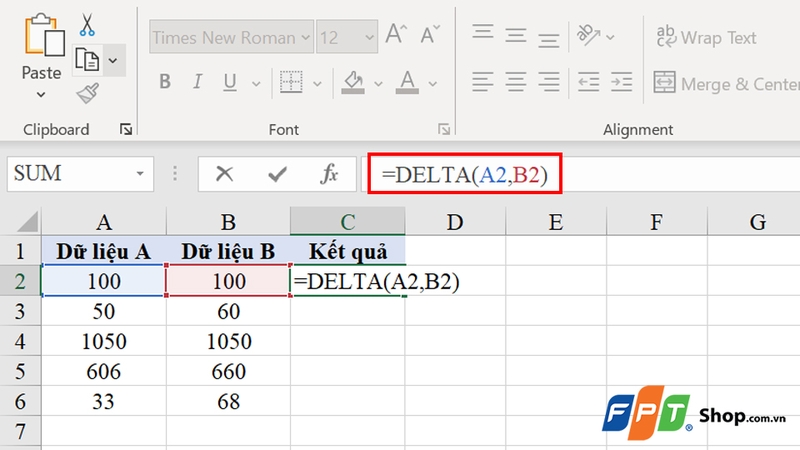The height and width of the screenshot is (450, 800).
Task: Click Increase Font Size icon
Action: pos(396,35)
